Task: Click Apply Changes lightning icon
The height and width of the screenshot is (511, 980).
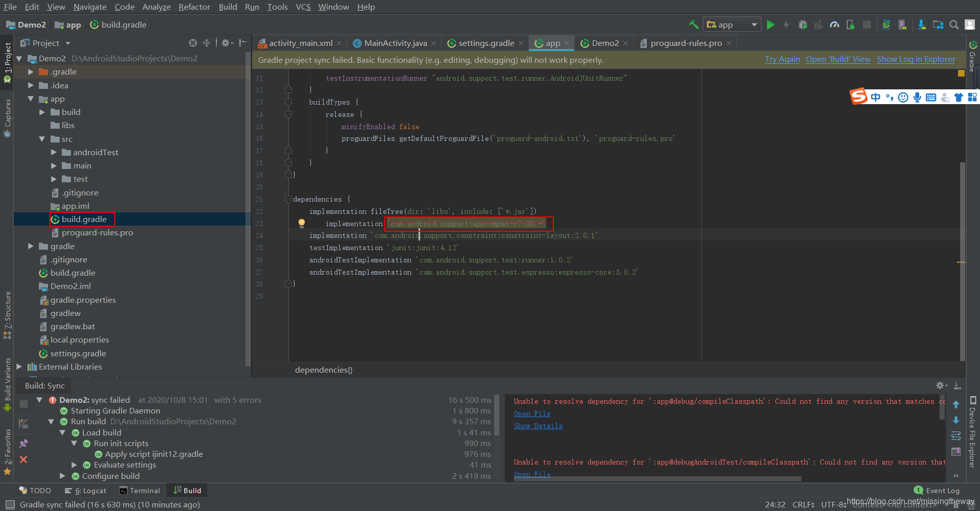Action: click(786, 25)
